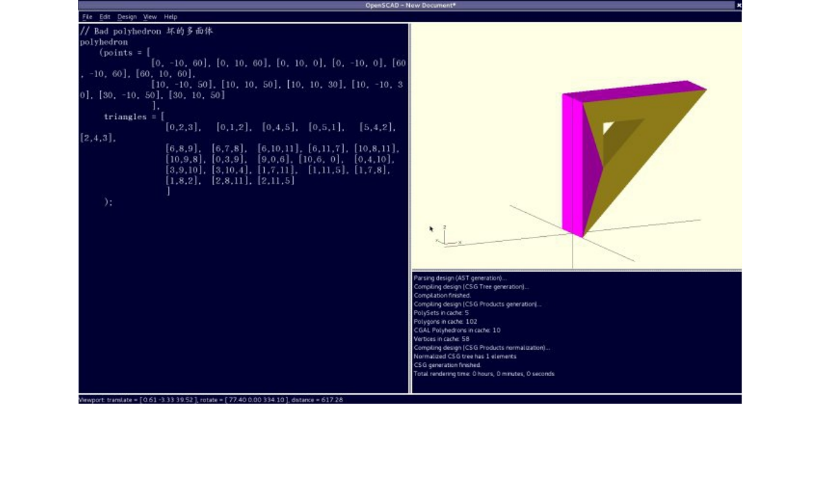Viewport: 820px width, 504px height.
Task: Click 'PolySets in cache: 5' console line
Action: tap(441, 313)
